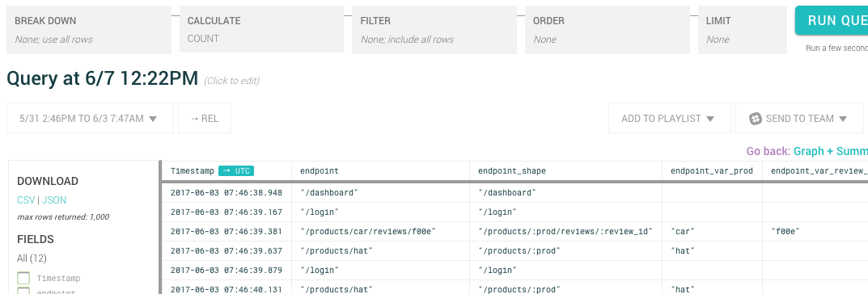Set the Limit clause
Screen dimensions: 868x294
coord(743,30)
